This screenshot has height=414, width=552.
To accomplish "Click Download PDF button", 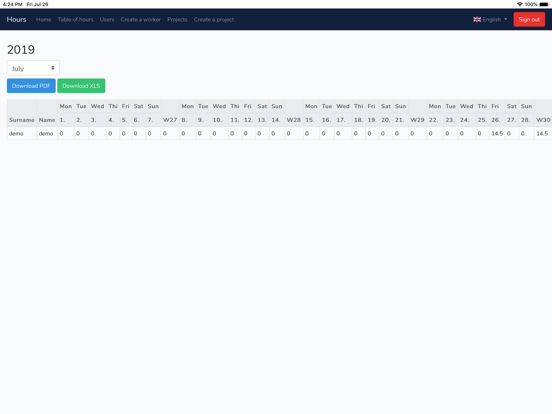I will [31, 86].
